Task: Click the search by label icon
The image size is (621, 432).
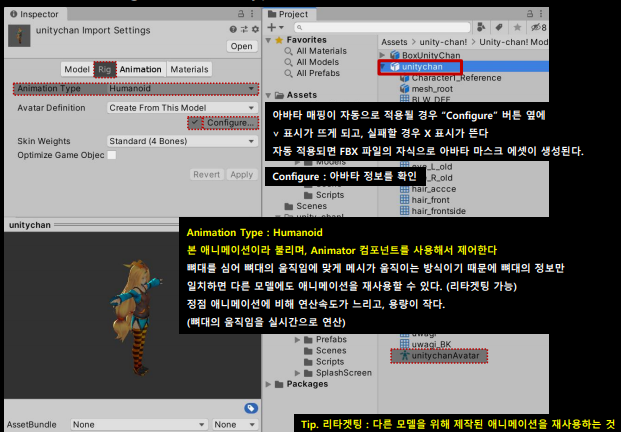Action: pyautogui.click(x=499, y=27)
